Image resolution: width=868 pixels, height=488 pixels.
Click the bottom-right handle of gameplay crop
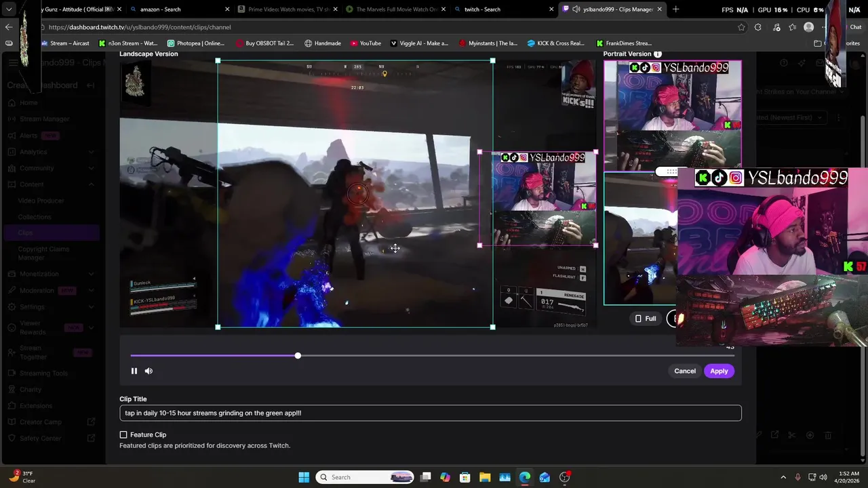click(492, 327)
